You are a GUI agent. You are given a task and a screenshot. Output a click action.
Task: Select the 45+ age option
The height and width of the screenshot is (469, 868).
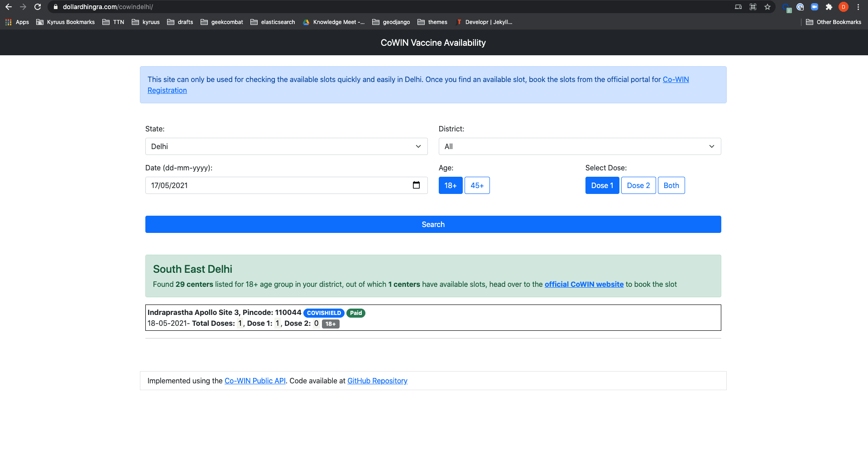click(477, 185)
